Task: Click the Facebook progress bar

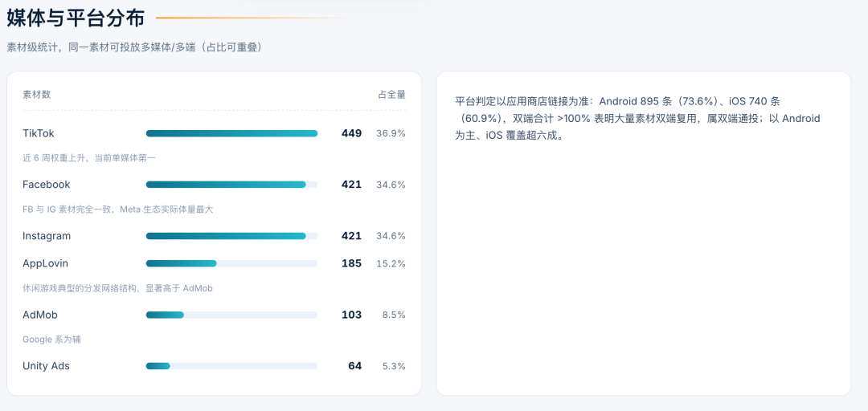Action: (232, 184)
